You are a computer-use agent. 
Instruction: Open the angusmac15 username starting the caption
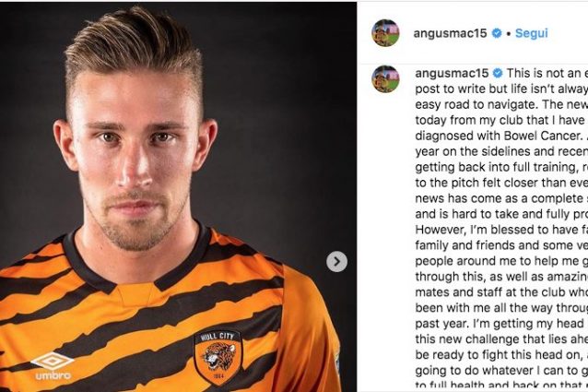click(x=452, y=74)
